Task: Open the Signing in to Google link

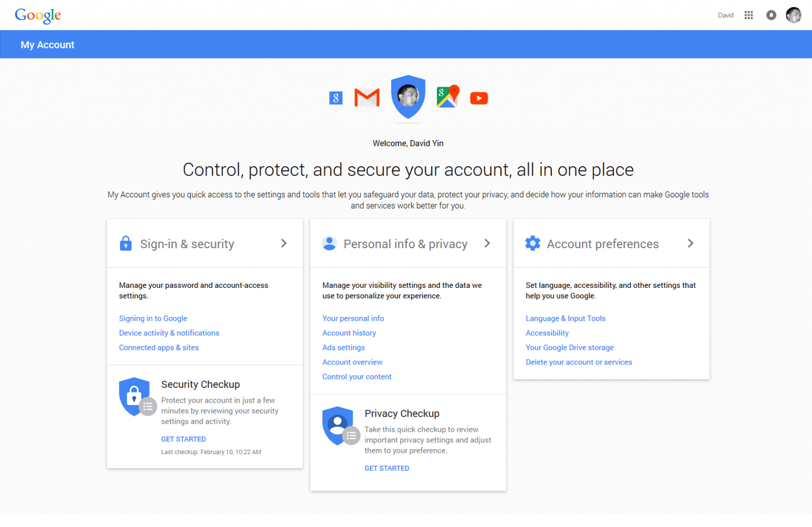Action: [x=153, y=318]
